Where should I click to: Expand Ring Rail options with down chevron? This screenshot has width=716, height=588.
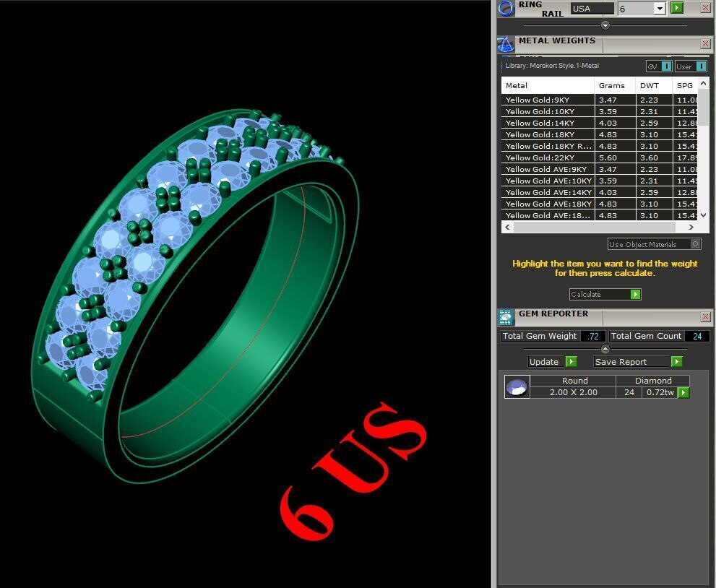coord(605,25)
